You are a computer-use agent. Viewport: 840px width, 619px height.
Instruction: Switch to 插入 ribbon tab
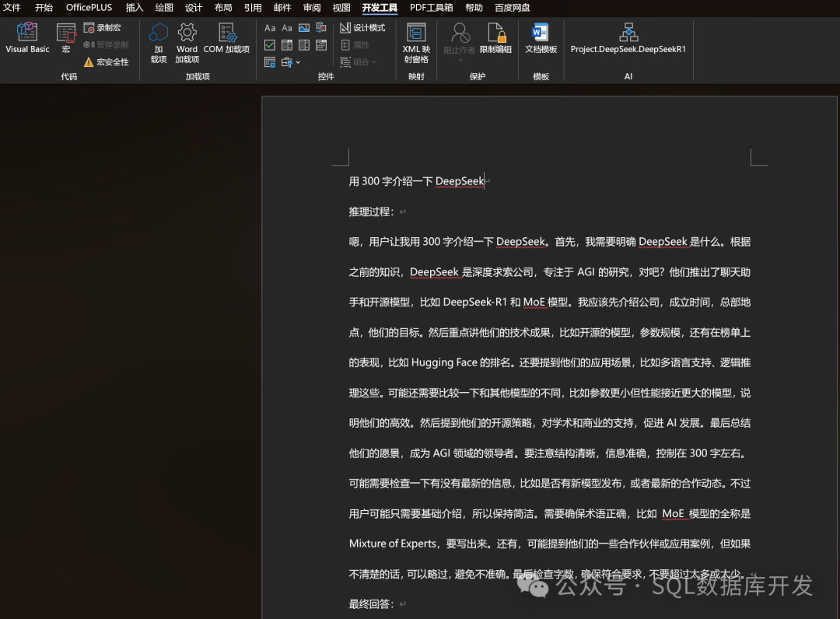pos(135,8)
